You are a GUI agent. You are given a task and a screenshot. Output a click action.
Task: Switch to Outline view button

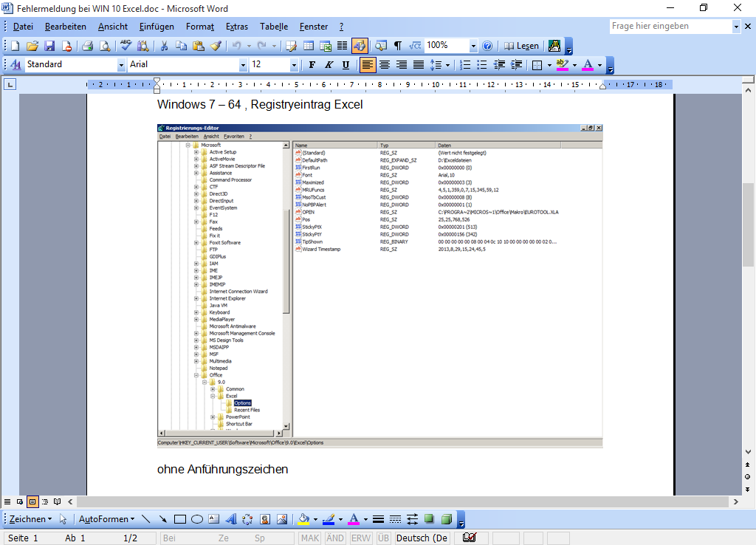[45, 501]
